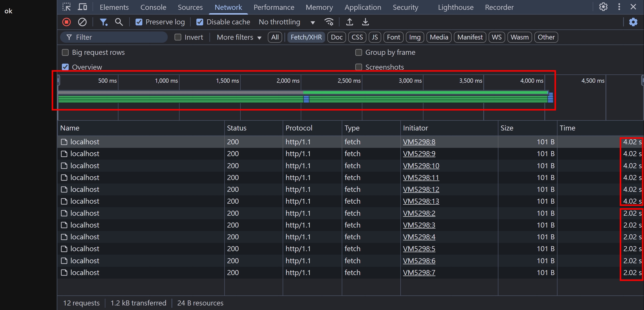Activate the inspect element picker icon
This screenshot has height=310, width=644.
66,7
